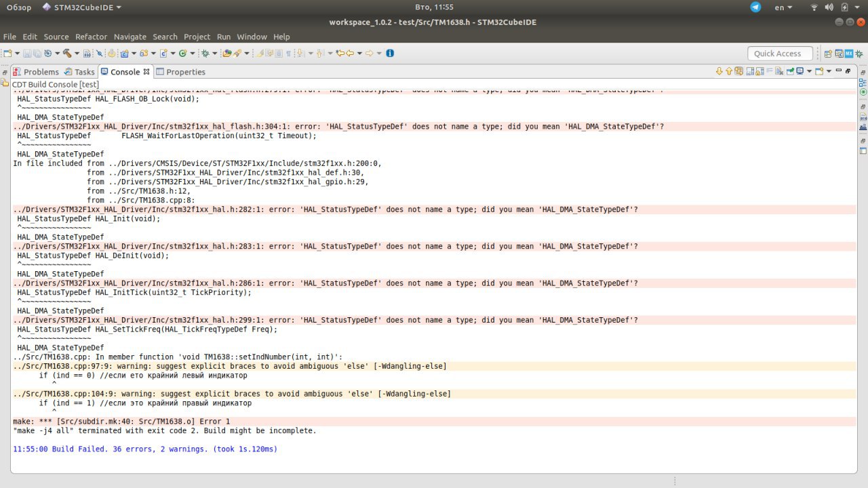Image resolution: width=868 pixels, height=488 pixels.
Task: Open the File menu
Action: tap(9, 37)
